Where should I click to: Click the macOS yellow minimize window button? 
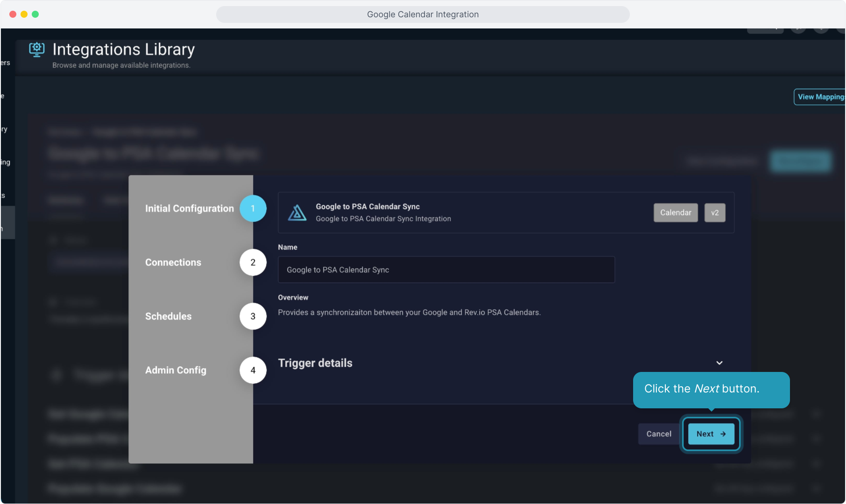24,14
